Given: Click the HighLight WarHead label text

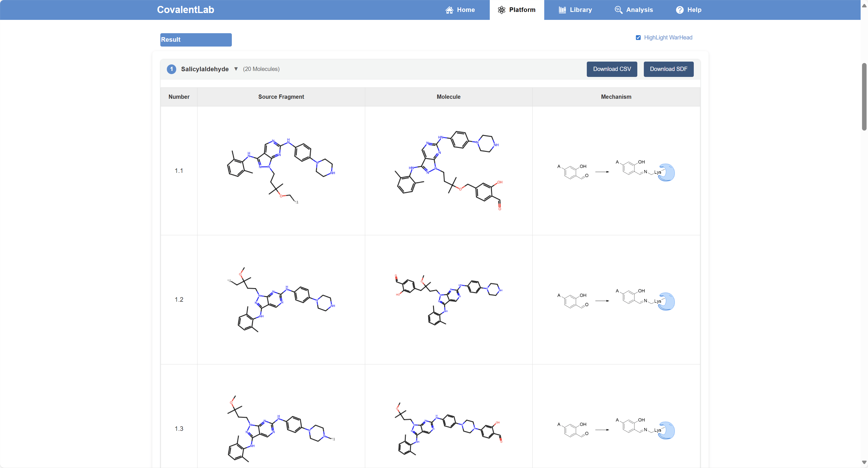Looking at the screenshot, I should 668,38.
